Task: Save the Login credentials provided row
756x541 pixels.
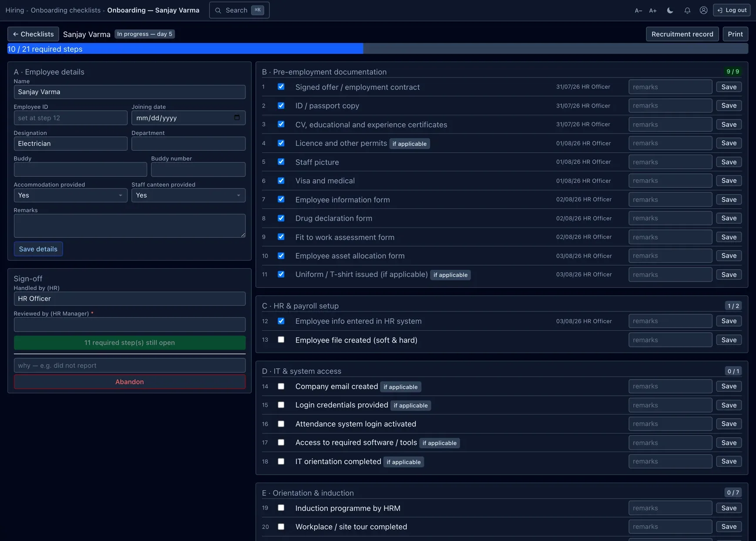Action: pos(729,405)
